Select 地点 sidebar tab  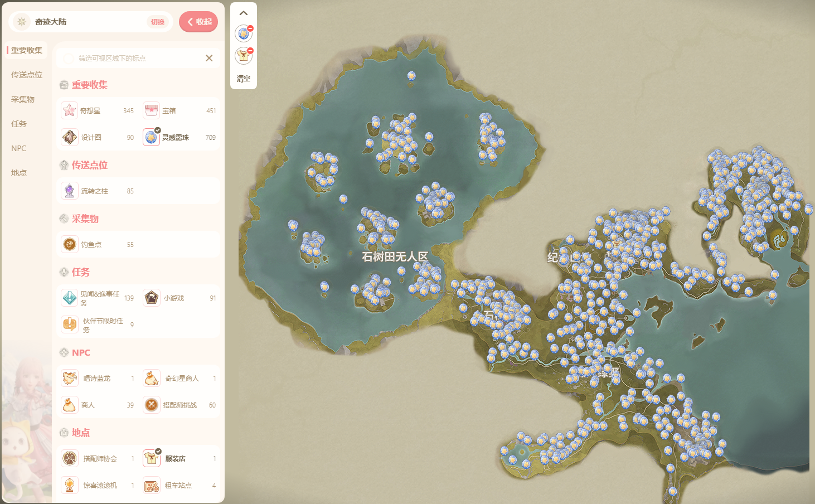coord(19,173)
